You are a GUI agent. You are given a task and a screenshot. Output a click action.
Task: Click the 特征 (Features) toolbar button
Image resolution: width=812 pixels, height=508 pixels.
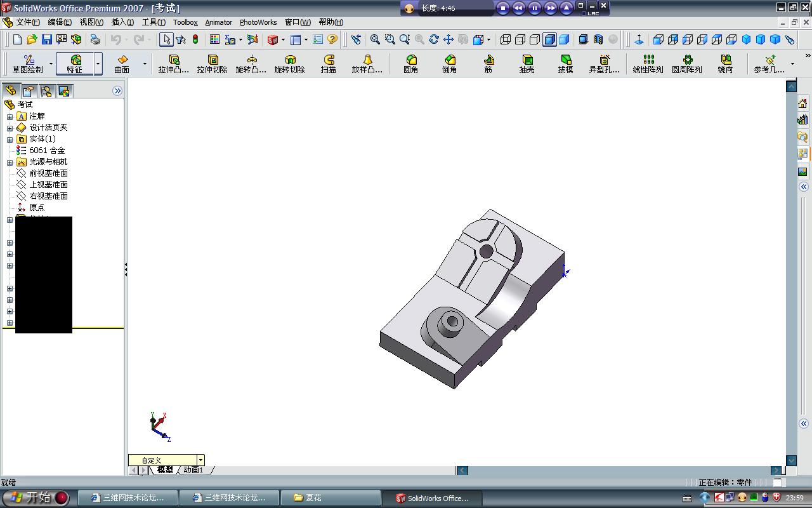pyautogui.click(x=75, y=63)
